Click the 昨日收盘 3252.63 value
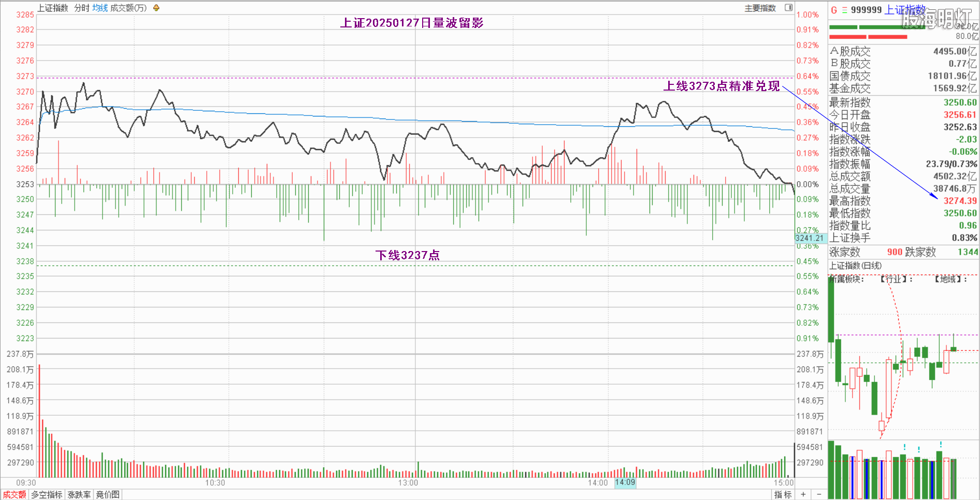Image resolution: width=980 pixels, height=500 pixels. (960, 127)
